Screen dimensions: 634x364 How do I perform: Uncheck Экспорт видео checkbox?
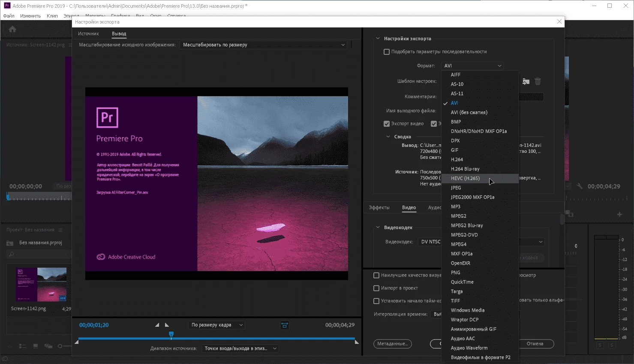[387, 124]
